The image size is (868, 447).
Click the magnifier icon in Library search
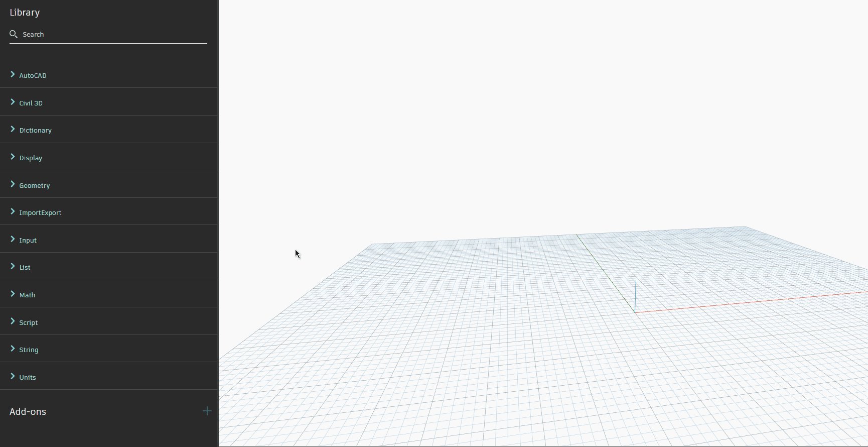point(14,34)
